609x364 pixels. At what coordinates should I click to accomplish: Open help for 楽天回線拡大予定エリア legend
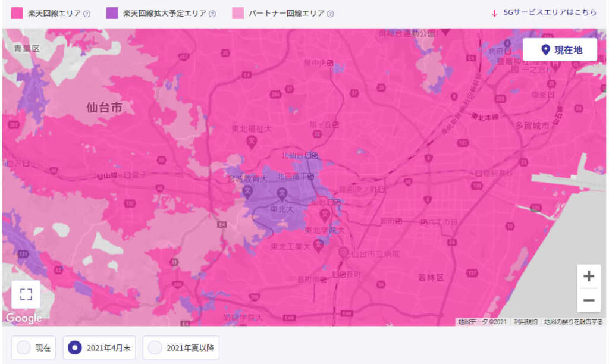click(x=212, y=14)
